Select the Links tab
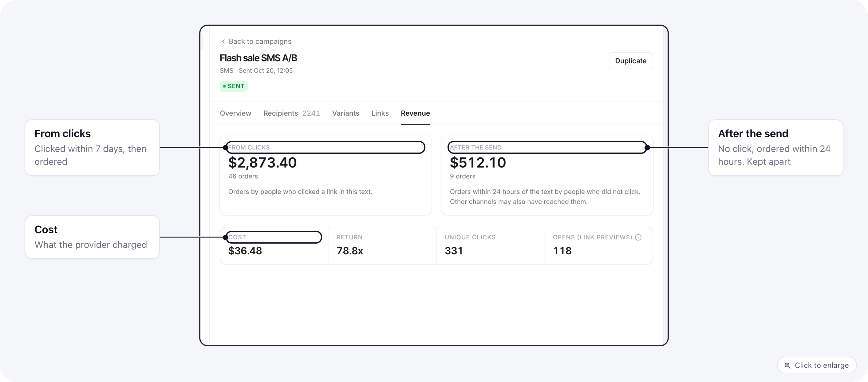Image resolution: width=868 pixels, height=382 pixels. 380,113
